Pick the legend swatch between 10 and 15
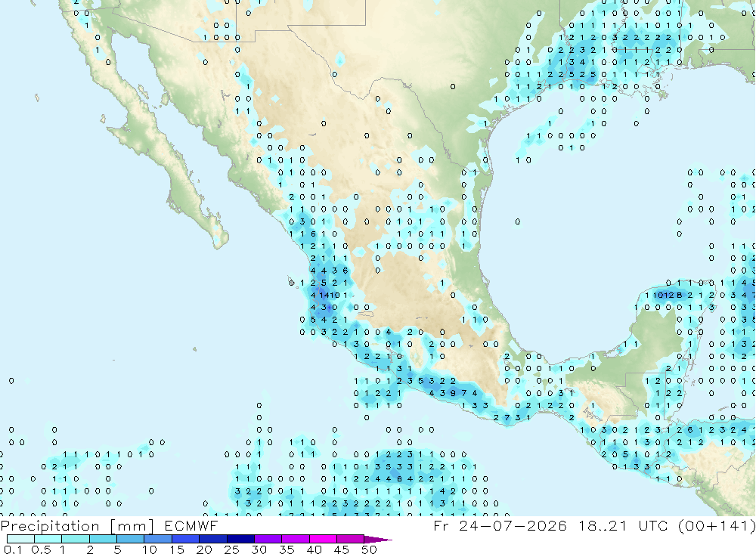The image size is (756, 554). coord(158,539)
